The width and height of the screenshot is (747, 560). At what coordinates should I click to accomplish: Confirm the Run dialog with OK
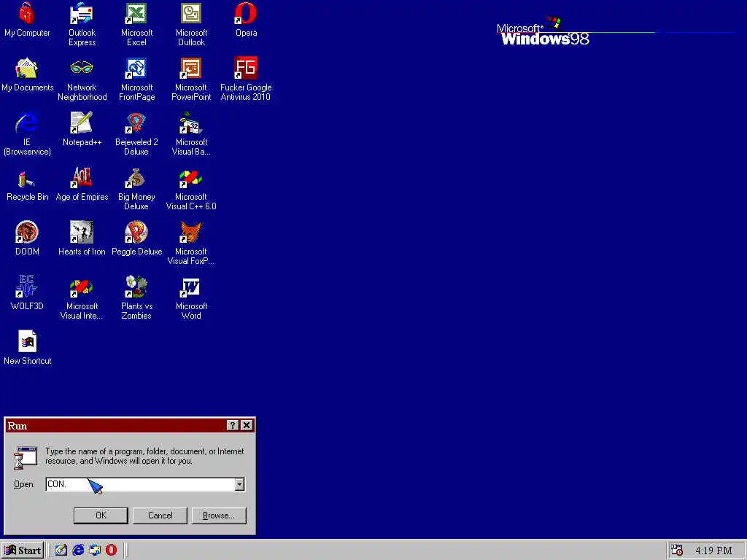[101, 516]
